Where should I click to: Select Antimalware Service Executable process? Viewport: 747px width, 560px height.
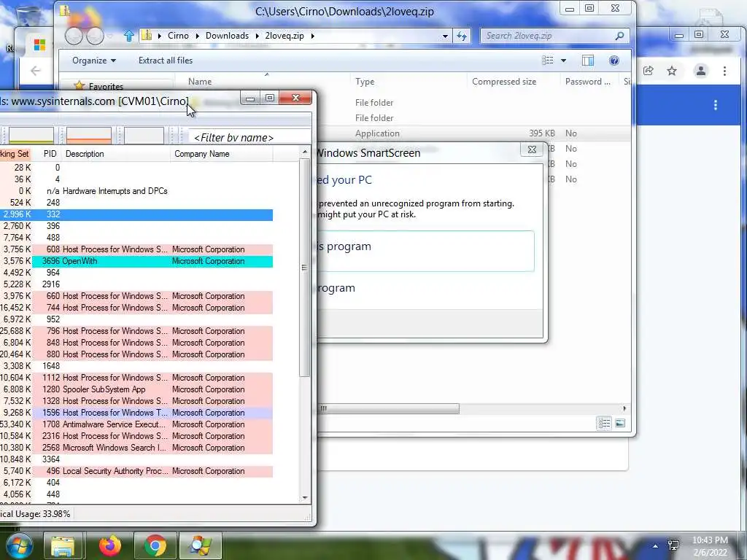point(136,424)
